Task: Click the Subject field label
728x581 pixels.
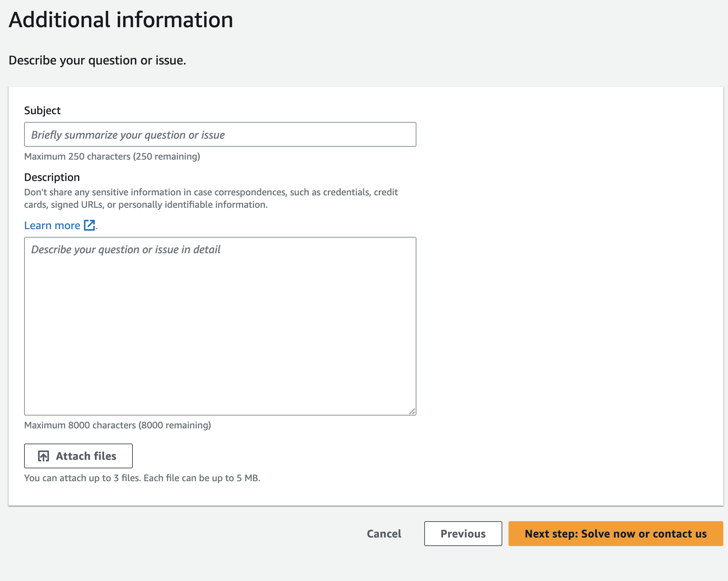Action: [x=42, y=111]
